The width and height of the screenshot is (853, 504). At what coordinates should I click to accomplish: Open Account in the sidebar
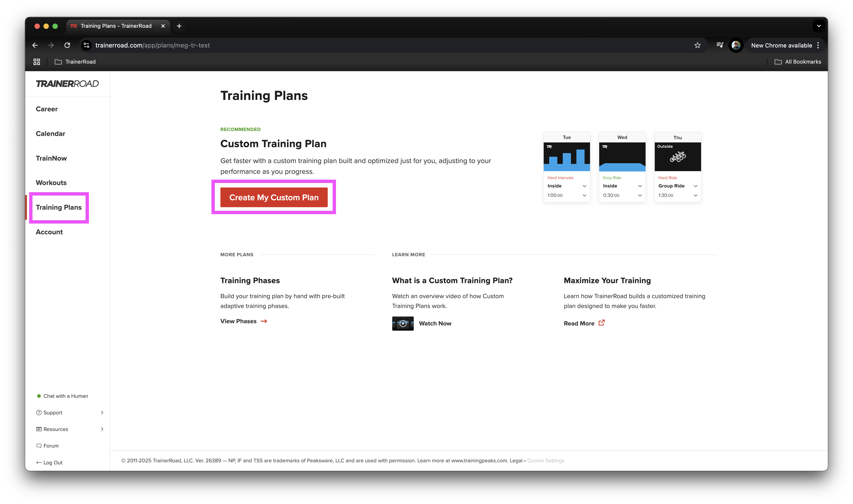[x=49, y=232]
